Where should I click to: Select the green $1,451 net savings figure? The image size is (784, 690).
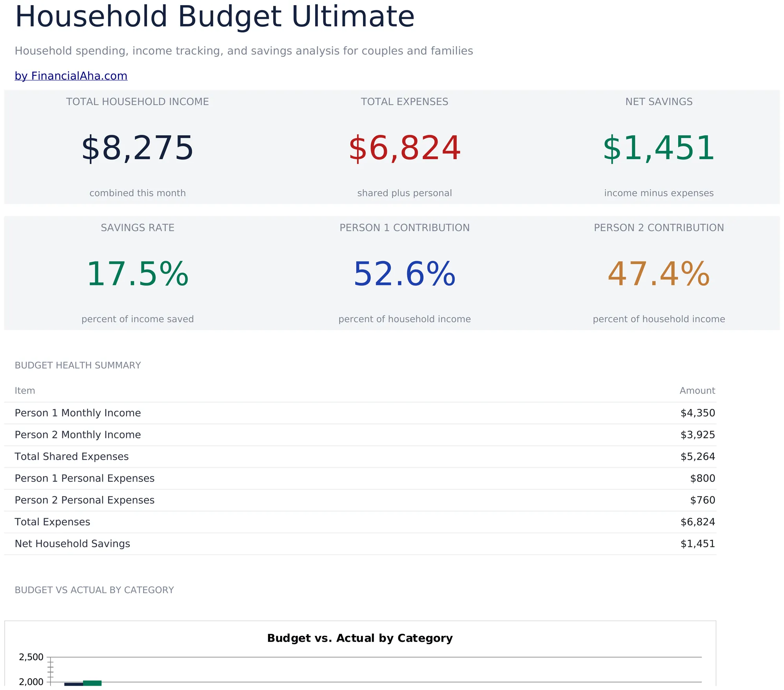click(x=659, y=148)
